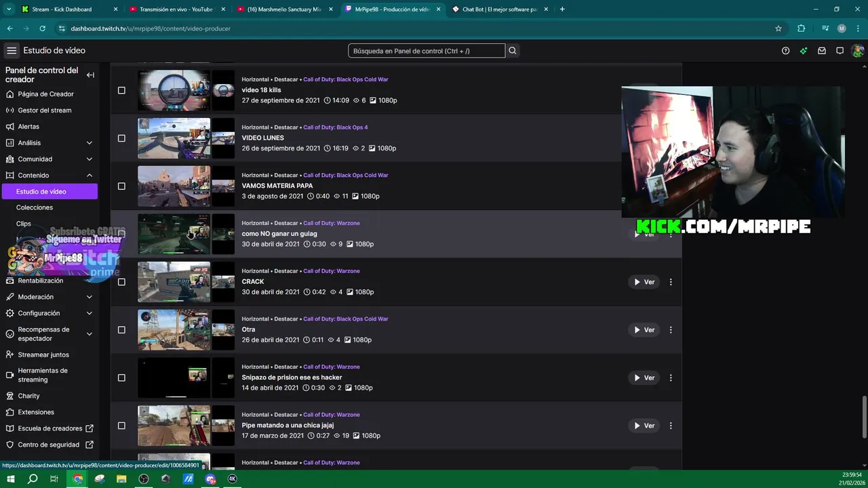Select checkbox for VAMOS MATERIA PAPA
Image resolution: width=868 pixels, height=488 pixels.
[121, 186]
